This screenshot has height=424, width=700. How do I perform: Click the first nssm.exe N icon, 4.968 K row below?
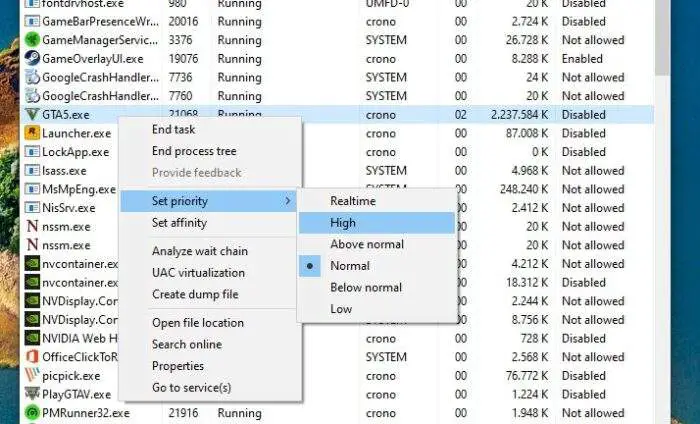pos(32,226)
